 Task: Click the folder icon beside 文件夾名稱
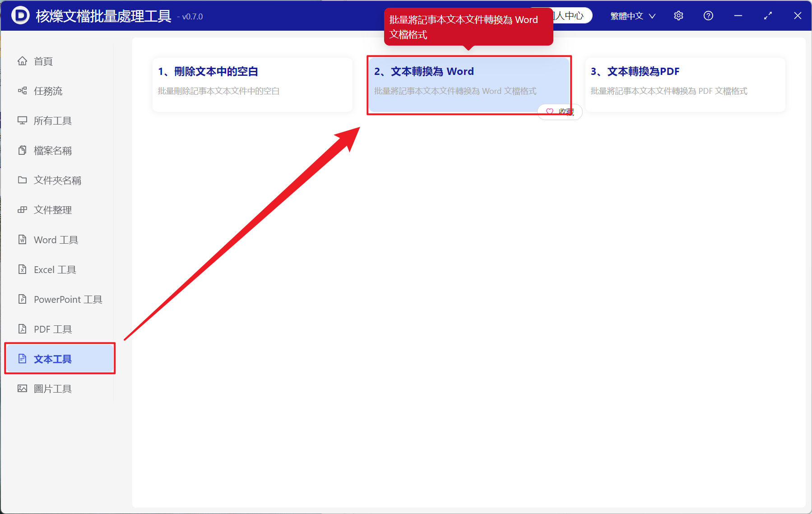point(22,180)
